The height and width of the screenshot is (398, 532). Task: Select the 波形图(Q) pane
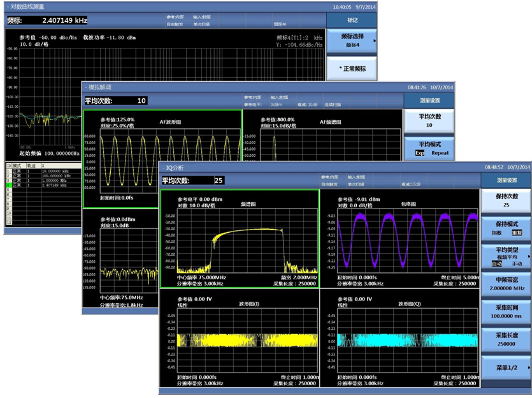(x=399, y=338)
